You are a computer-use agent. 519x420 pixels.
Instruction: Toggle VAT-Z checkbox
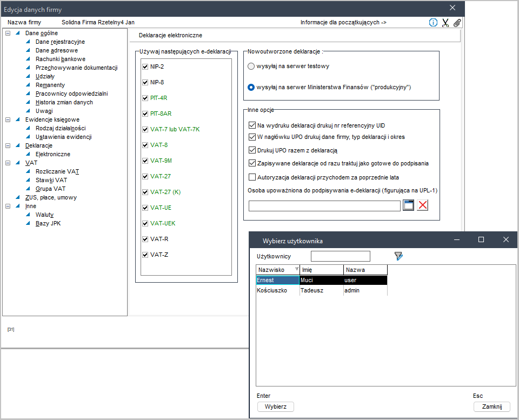pos(145,255)
